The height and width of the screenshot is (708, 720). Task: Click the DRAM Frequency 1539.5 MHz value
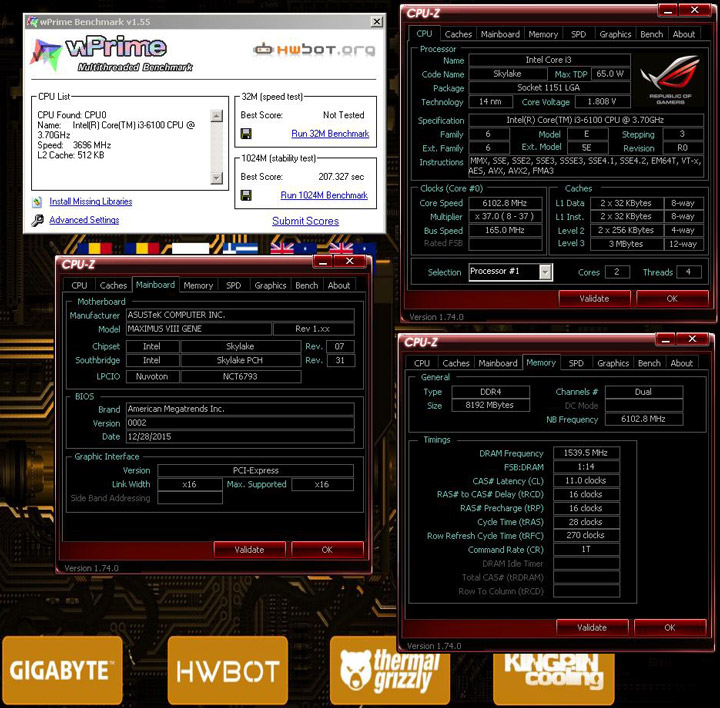pos(586,453)
